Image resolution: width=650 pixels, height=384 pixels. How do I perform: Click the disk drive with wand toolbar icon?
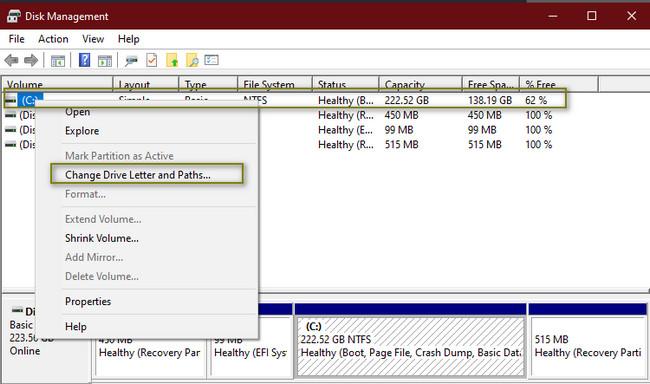pyautogui.click(x=131, y=61)
